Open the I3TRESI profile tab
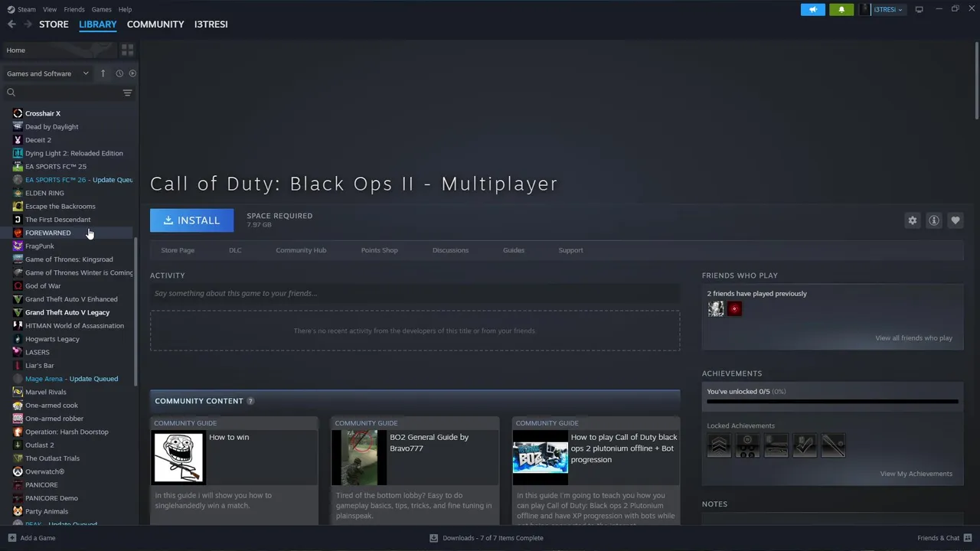The image size is (980, 551). 211,24
